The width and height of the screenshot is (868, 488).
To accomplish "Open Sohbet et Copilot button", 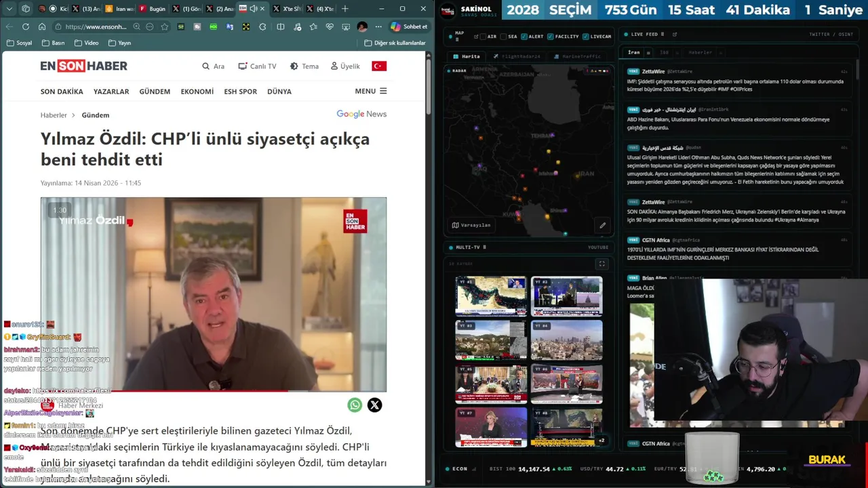I will click(409, 26).
